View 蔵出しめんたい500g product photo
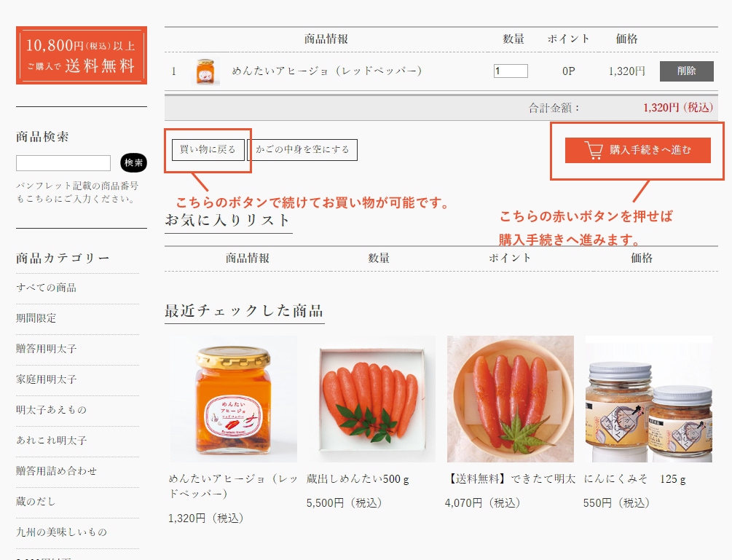The image size is (732, 560). [x=371, y=399]
